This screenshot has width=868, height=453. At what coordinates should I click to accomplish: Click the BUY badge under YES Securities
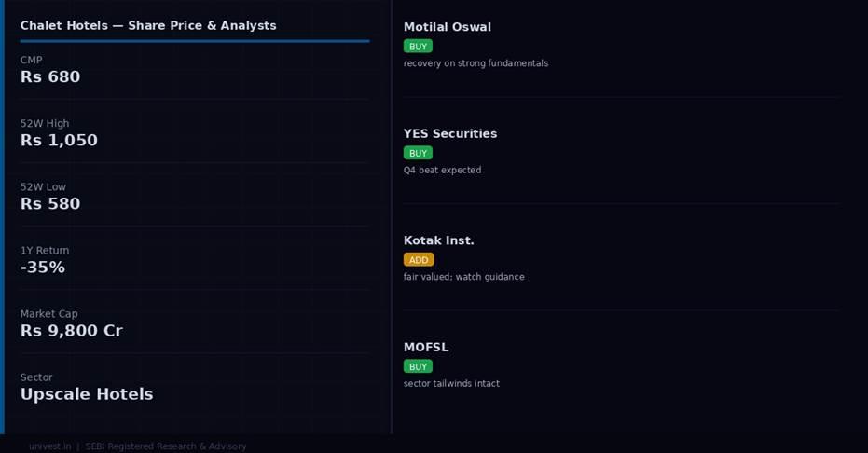point(418,153)
